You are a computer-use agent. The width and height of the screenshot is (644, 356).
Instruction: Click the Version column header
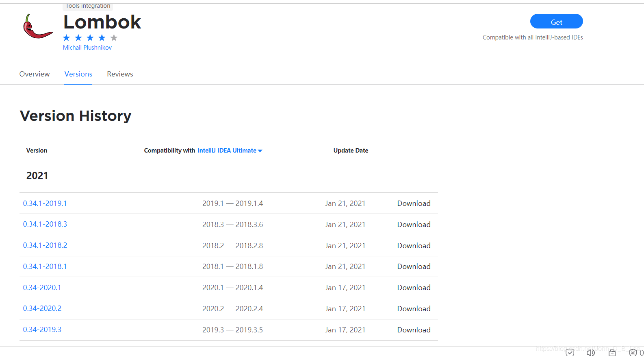click(x=37, y=151)
